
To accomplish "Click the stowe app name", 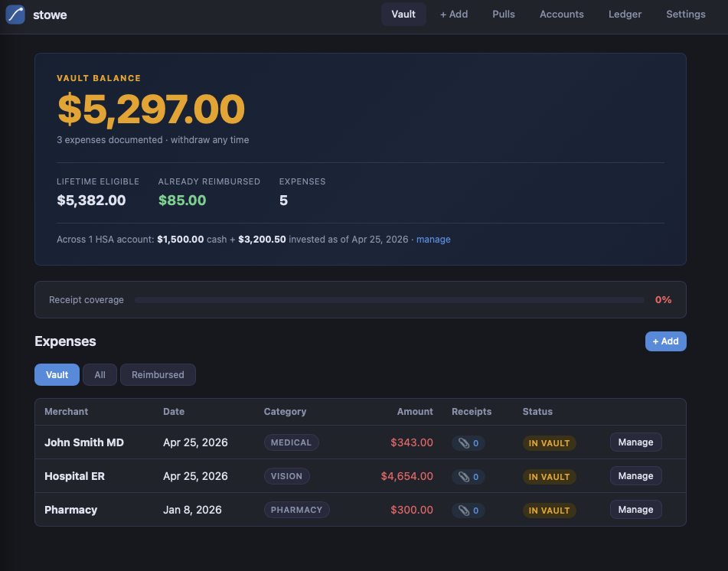I will [x=50, y=15].
